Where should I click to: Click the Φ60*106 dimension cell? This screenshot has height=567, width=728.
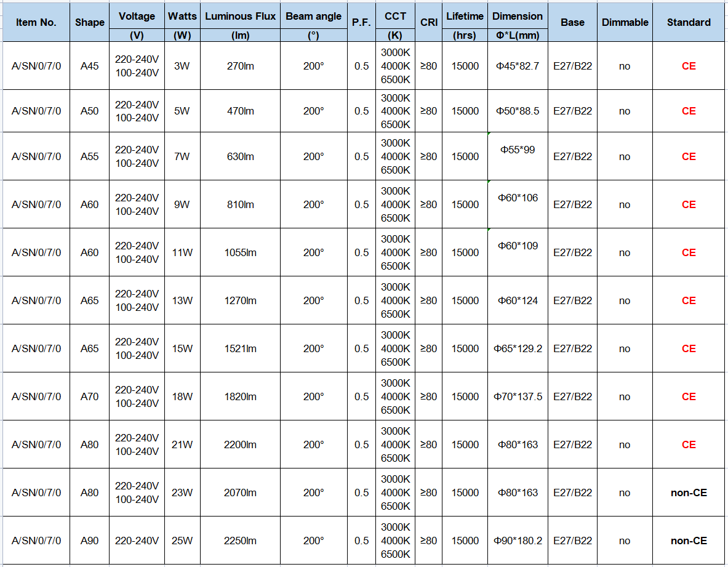(x=518, y=204)
